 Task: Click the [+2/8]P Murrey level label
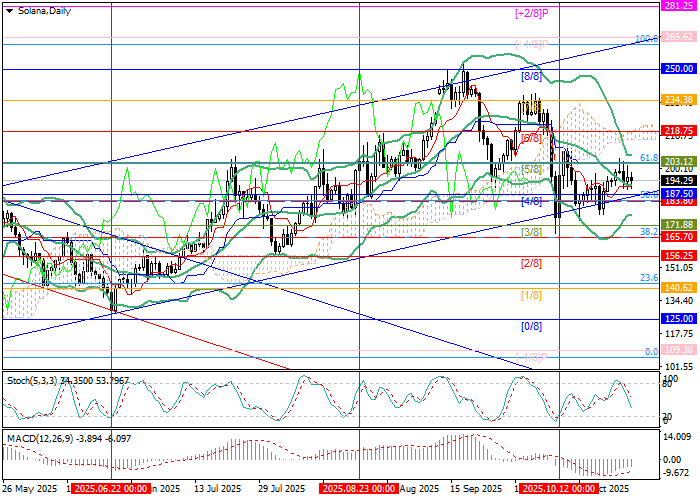coord(531,13)
